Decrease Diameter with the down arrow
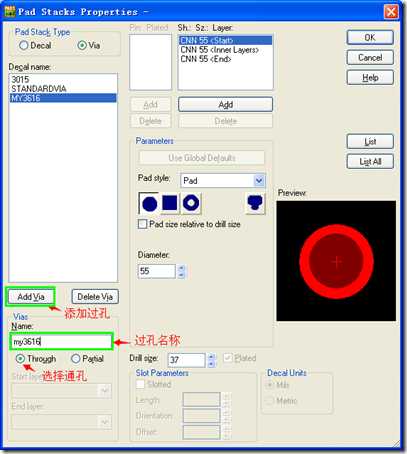Screen dimensions: 407x454 coord(181,275)
